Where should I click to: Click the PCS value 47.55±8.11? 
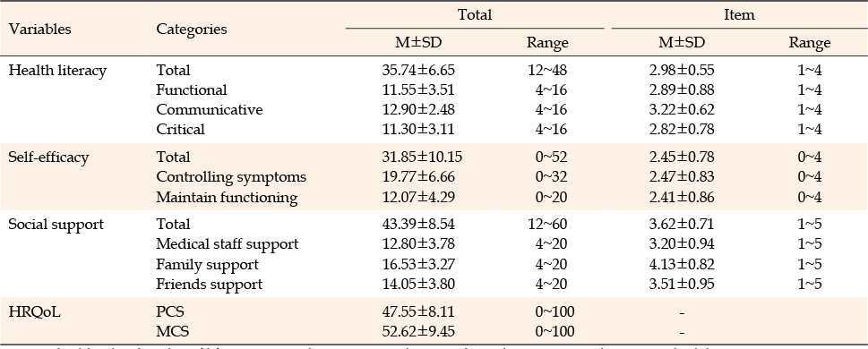coord(418,312)
